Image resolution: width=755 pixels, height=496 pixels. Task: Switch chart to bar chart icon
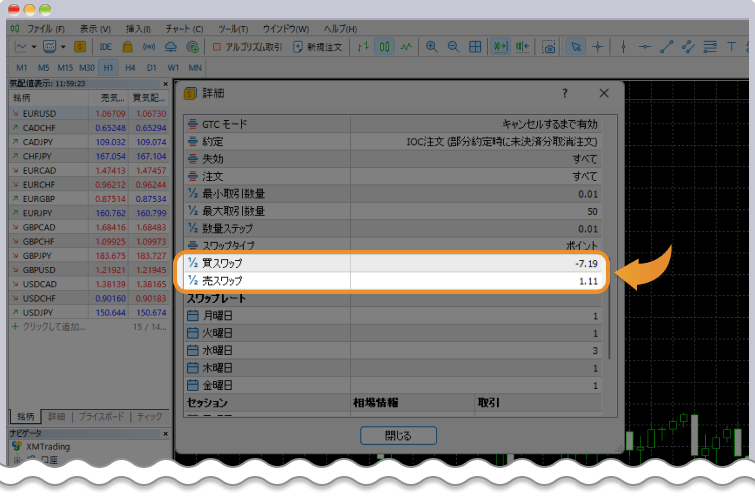pyautogui.click(x=363, y=47)
